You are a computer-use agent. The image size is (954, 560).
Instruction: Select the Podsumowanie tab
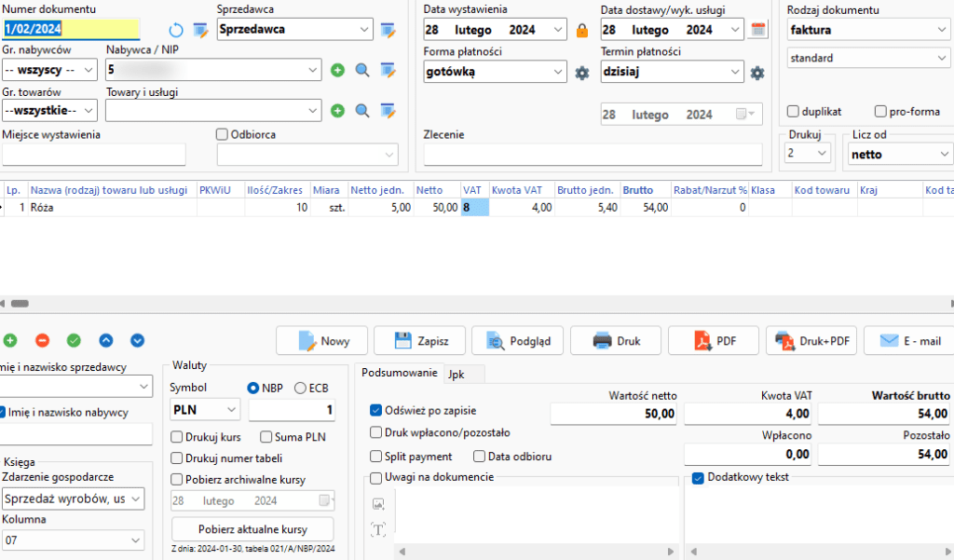(399, 374)
